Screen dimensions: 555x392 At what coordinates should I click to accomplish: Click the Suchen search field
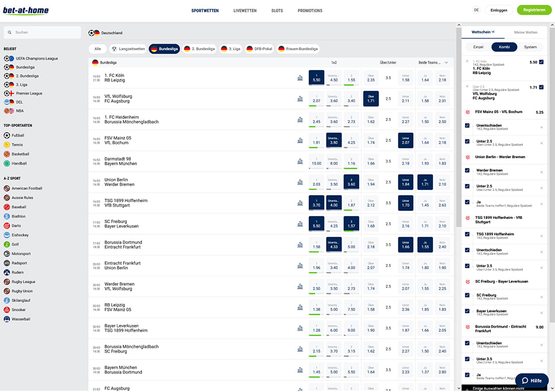point(43,32)
